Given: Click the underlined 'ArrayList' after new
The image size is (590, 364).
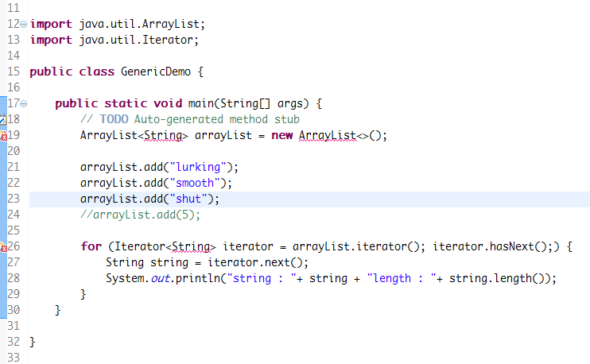Looking at the screenshot, I should [x=328, y=135].
